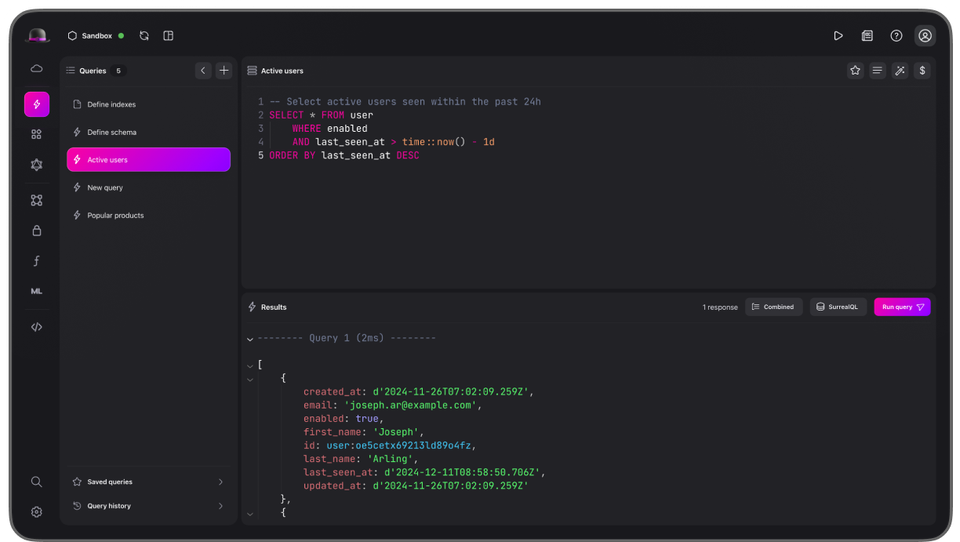The image size is (960, 542).
Task: Open the query variables dollar-sign panel
Action: pyautogui.click(x=921, y=71)
